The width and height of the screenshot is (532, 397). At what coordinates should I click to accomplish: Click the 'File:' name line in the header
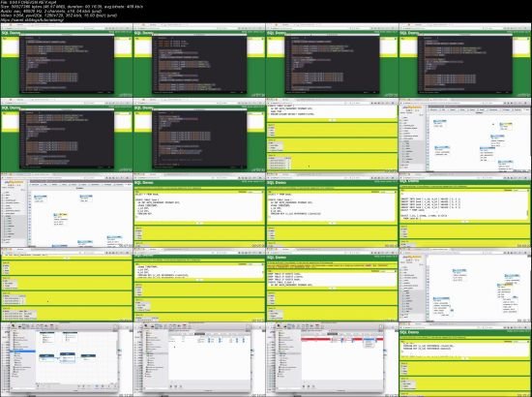(x=29, y=2)
